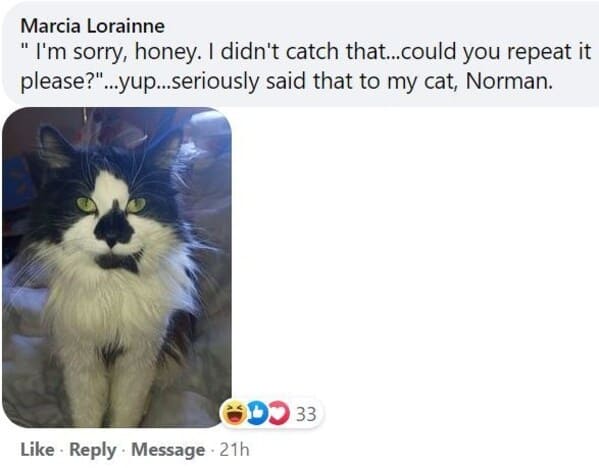This screenshot has height=468, width=599.
Task: Like Marcia Lorainne's comment
Action: tap(37, 450)
